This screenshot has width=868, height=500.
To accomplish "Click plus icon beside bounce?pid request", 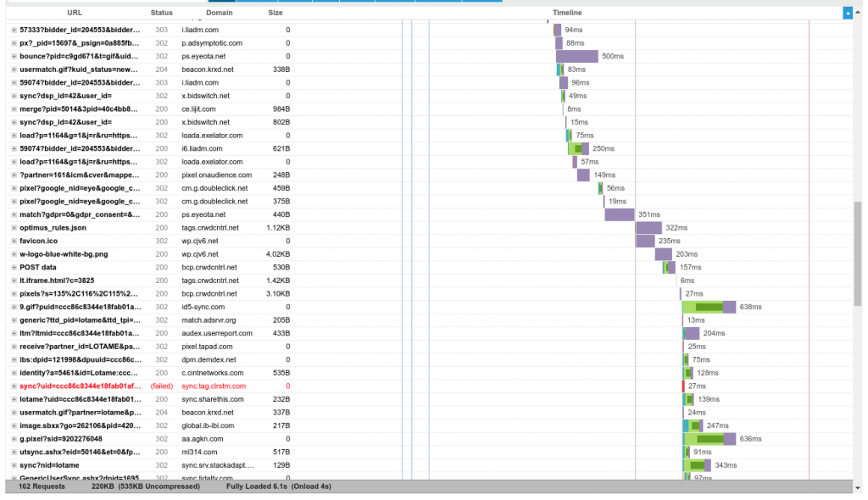I will point(14,56).
